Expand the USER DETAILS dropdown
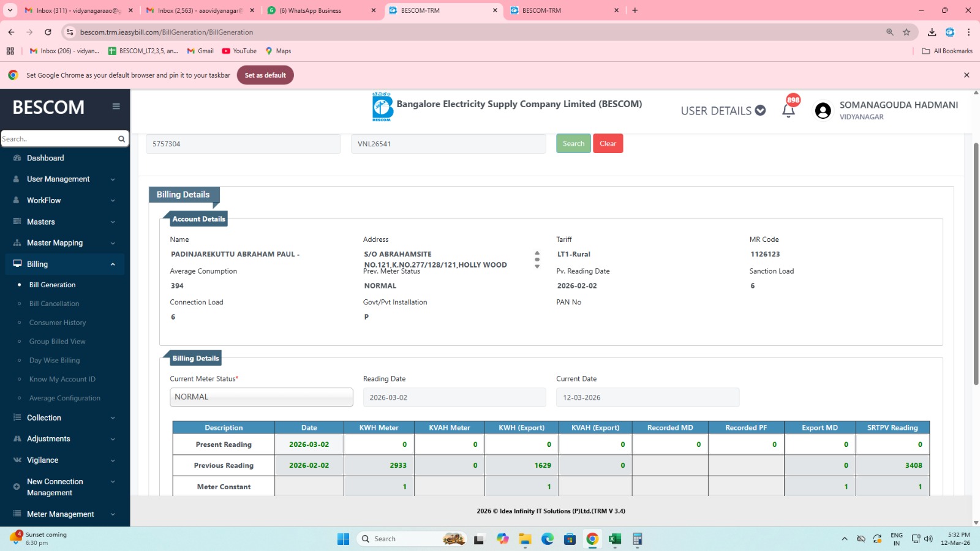 pyautogui.click(x=723, y=111)
